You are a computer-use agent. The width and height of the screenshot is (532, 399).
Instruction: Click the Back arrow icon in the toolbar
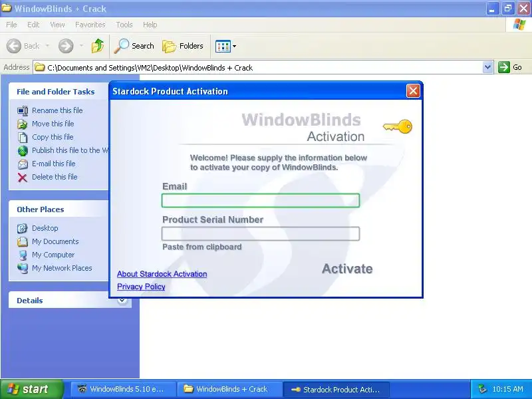coord(14,46)
